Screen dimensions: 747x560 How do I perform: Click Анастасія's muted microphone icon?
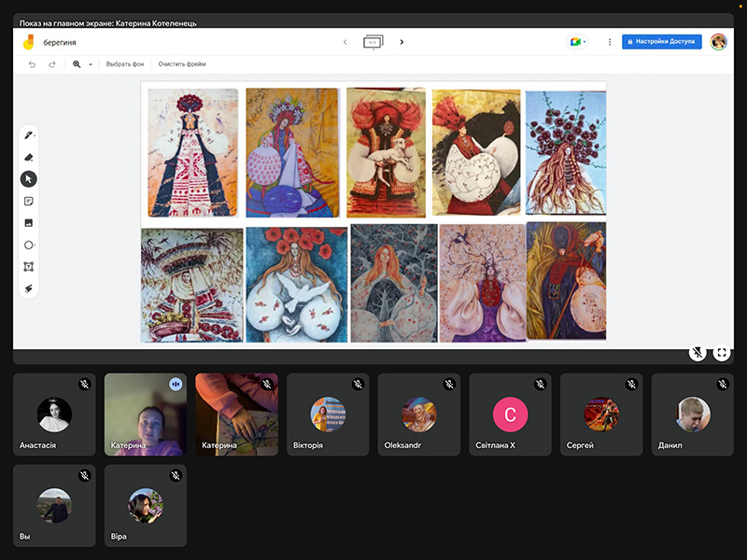tap(85, 384)
